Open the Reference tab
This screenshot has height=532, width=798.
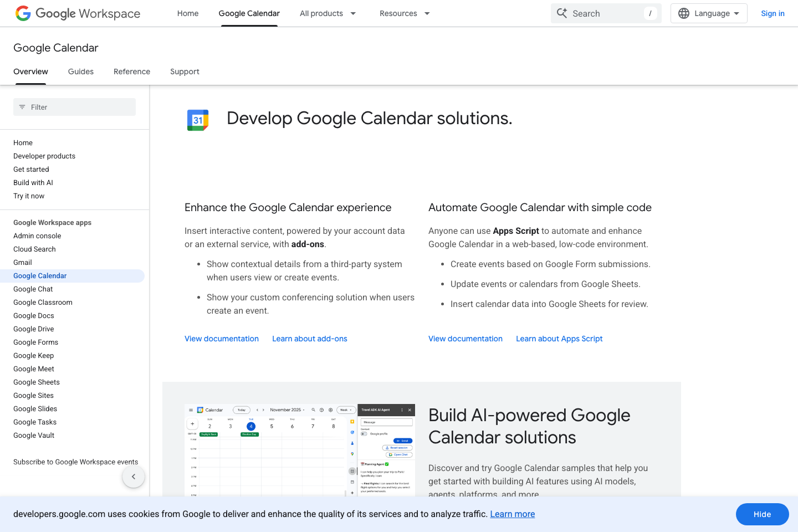(x=131, y=71)
